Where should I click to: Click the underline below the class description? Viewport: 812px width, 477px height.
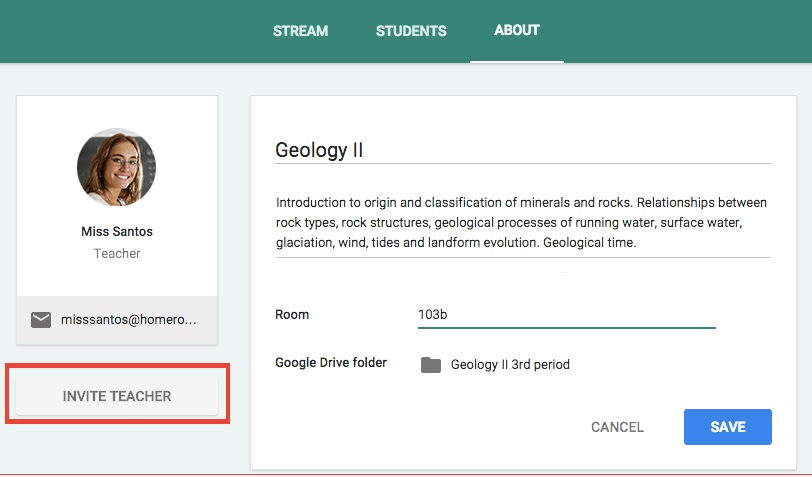(x=522, y=257)
